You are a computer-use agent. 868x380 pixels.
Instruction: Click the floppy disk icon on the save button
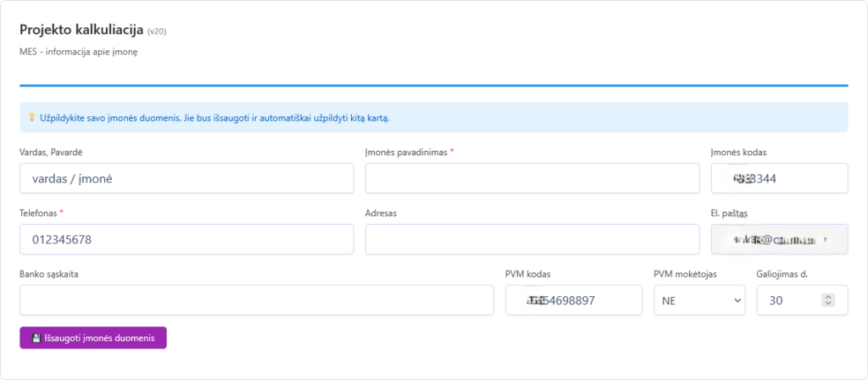[36, 338]
